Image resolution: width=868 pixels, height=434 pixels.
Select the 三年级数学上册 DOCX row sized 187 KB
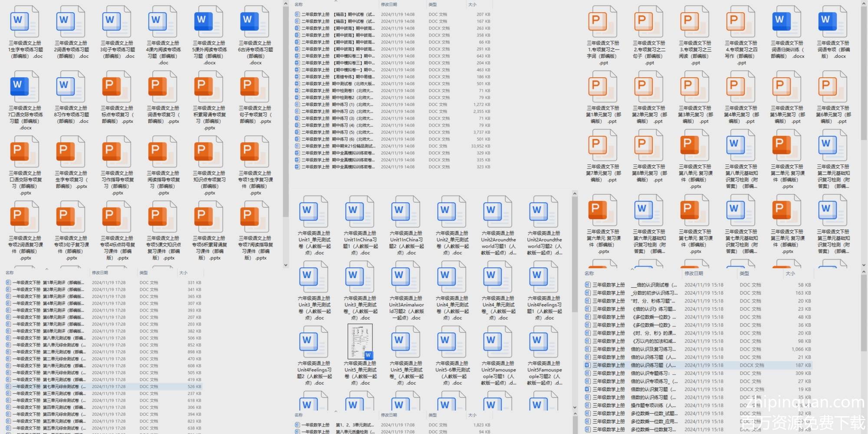698,365
